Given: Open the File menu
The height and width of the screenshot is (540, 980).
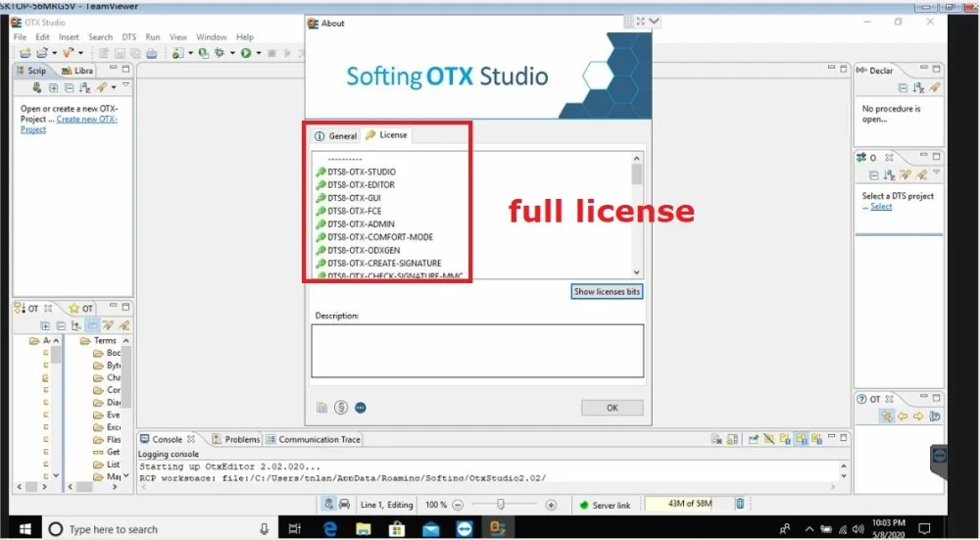Looking at the screenshot, I should pyautogui.click(x=20, y=37).
